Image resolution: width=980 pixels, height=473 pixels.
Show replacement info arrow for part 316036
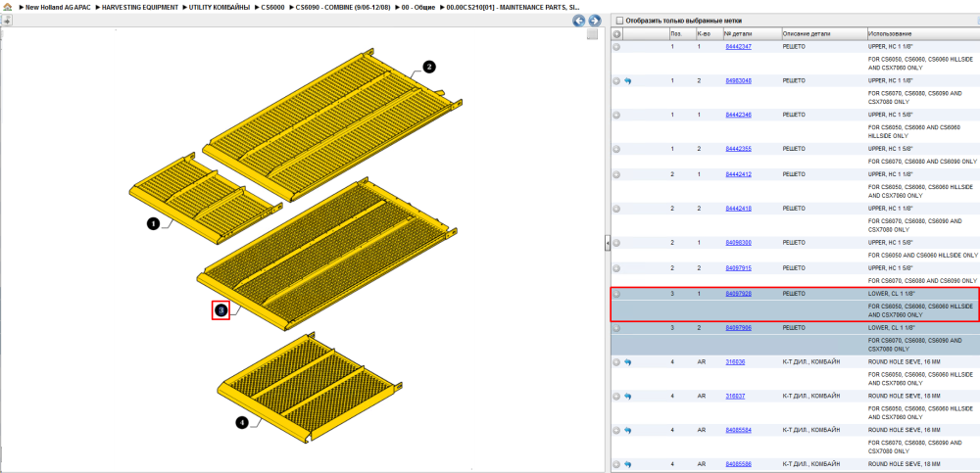pos(627,361)
